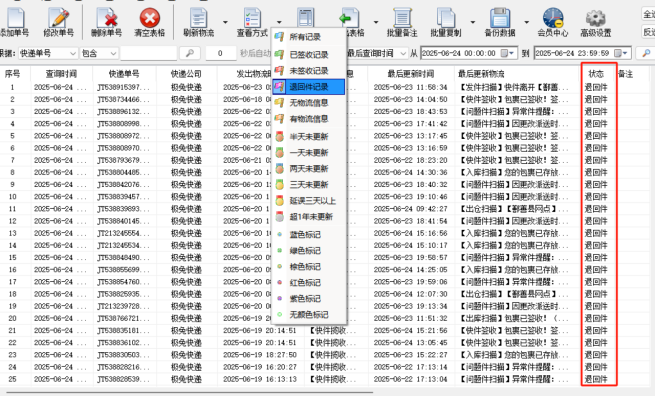Click the 状态 column header
Image resolution: width=655 pixels, height=397 pixels.
tap(596, 74)
